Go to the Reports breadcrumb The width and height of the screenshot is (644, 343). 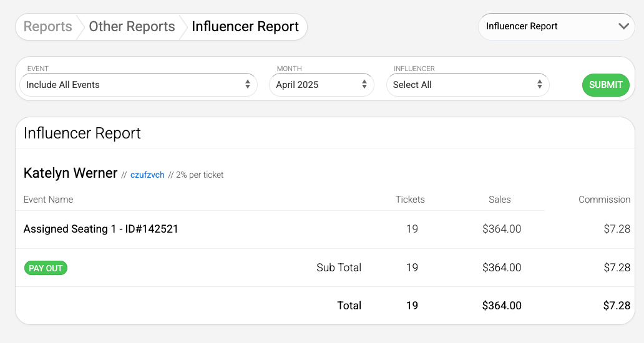coord(47,27)
